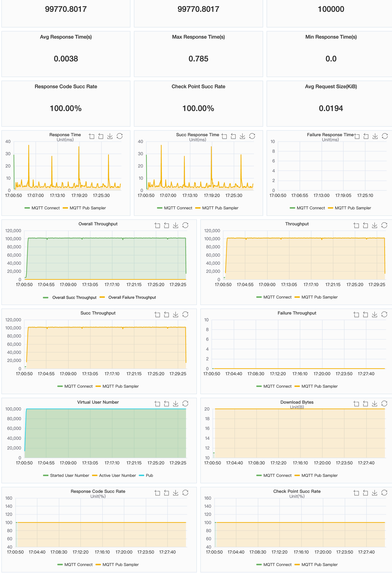This screenshot has height=574, width=392.
Task: Toggle MQTT Connect in Throughput chart legend
Action: pyautogui.click(x=274, y=297)
